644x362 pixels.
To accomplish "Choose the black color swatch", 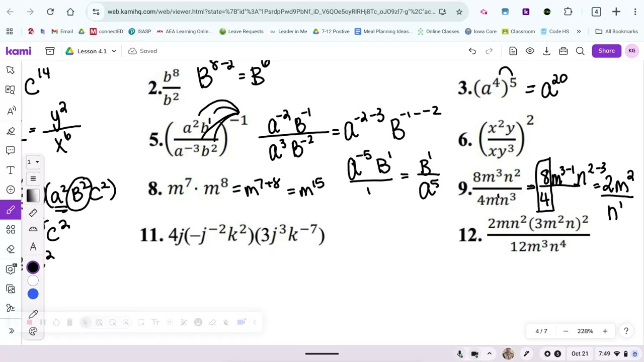I will pyautogui.click(x=33, y=267).
